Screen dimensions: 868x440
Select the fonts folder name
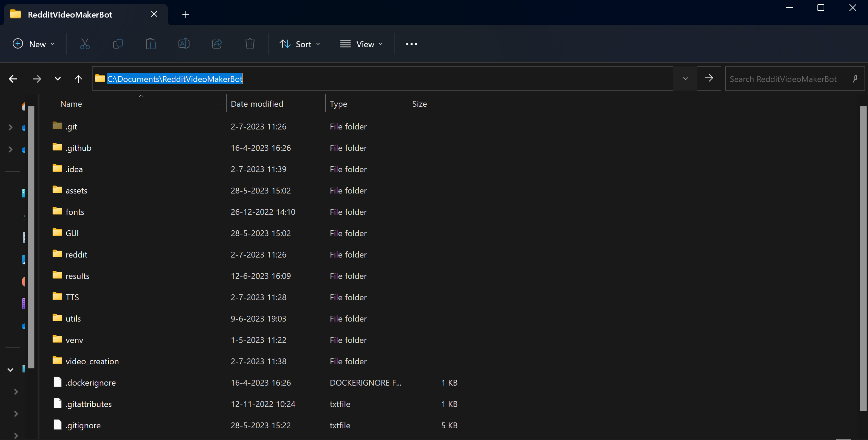tap(75, 212)
